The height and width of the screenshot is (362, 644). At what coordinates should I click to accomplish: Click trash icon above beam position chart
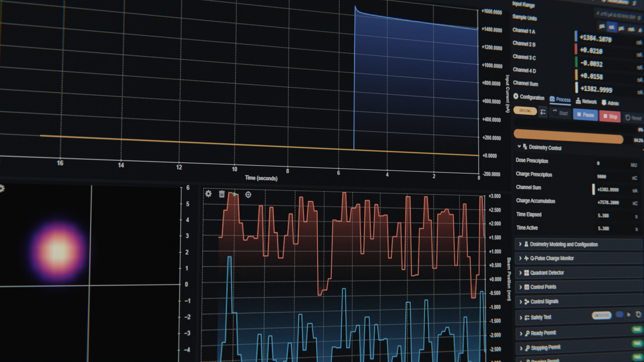[x=222, y=194]
